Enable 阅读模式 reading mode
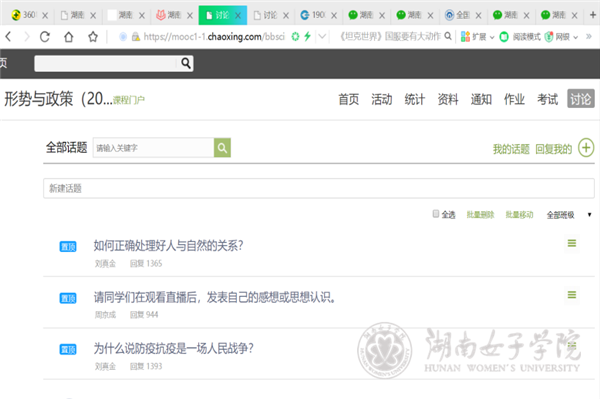This screenshot has width=600, height=399. tap(520, 37)
